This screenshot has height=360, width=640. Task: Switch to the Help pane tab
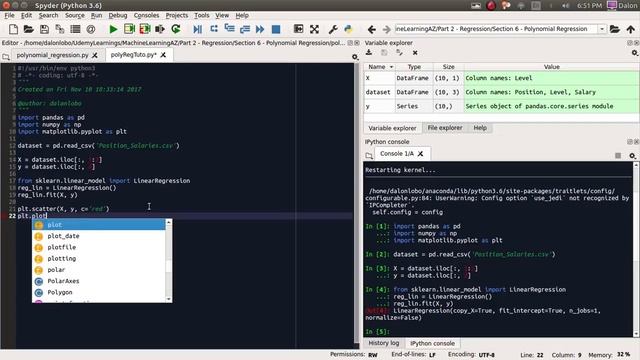480,128
